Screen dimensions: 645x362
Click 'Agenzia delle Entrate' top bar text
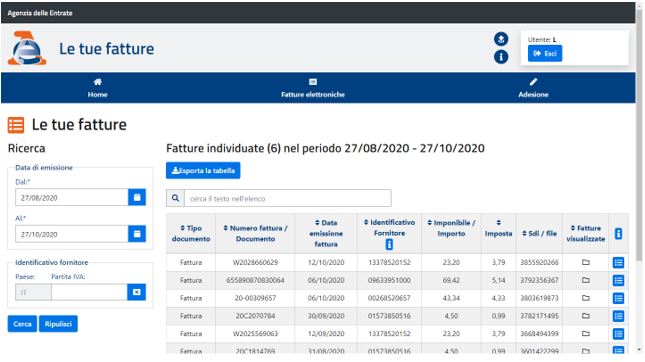[x=40, y=13]
